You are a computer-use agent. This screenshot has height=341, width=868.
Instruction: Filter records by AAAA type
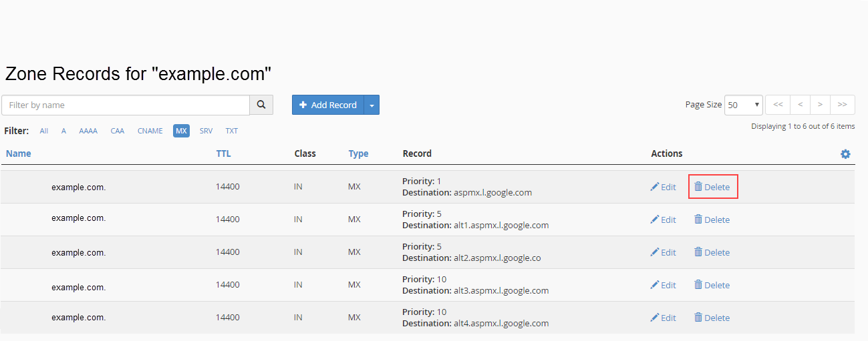pos(88,131)
